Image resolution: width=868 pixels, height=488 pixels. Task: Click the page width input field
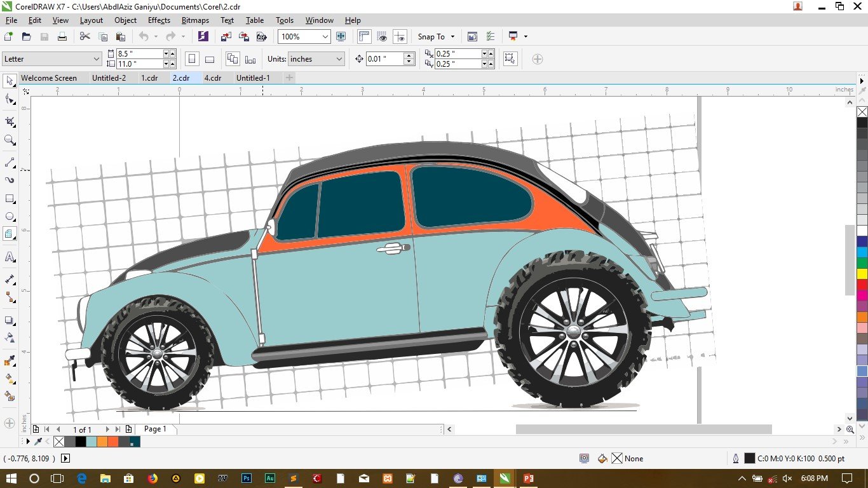[x=140, y=54]
